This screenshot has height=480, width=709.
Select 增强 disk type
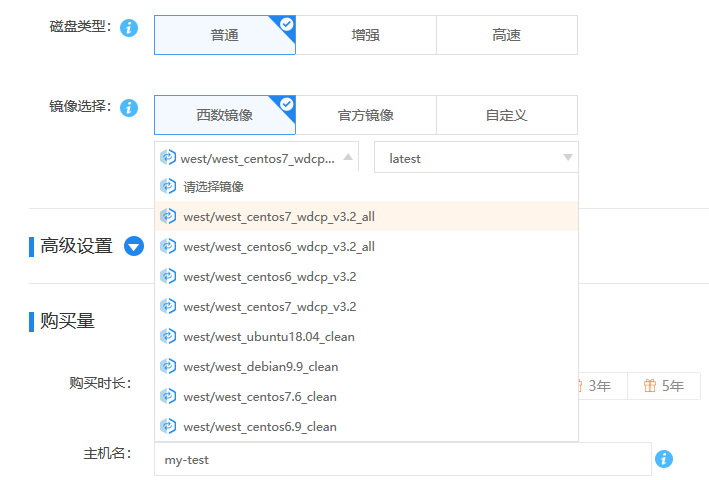point(365,35)
